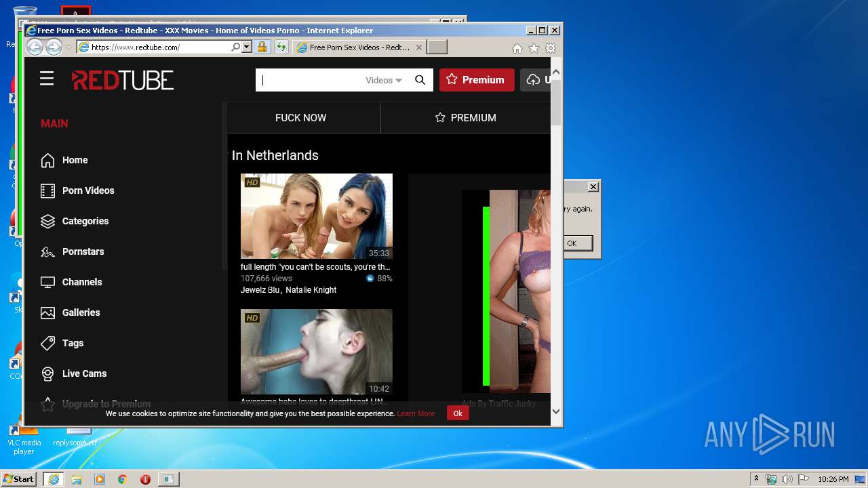Click the browser forward arrow
This screenshot has height=488, width=868.
tap(54, 47)
